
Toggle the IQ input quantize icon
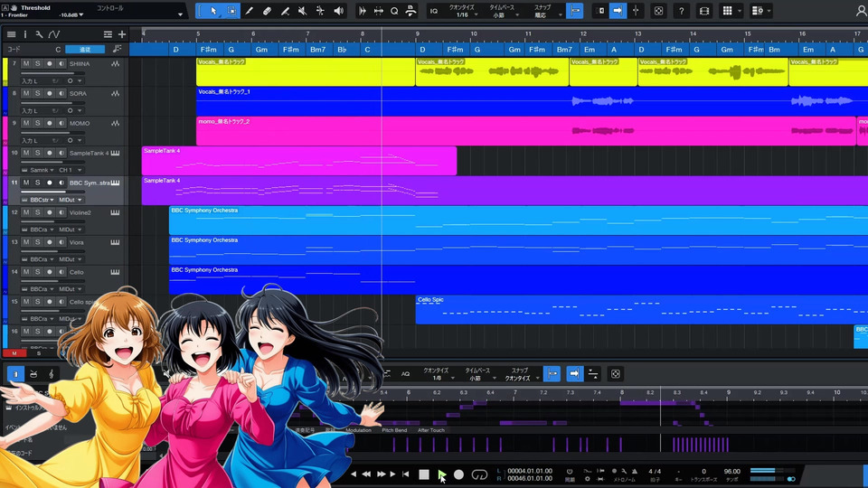[434, 11]
